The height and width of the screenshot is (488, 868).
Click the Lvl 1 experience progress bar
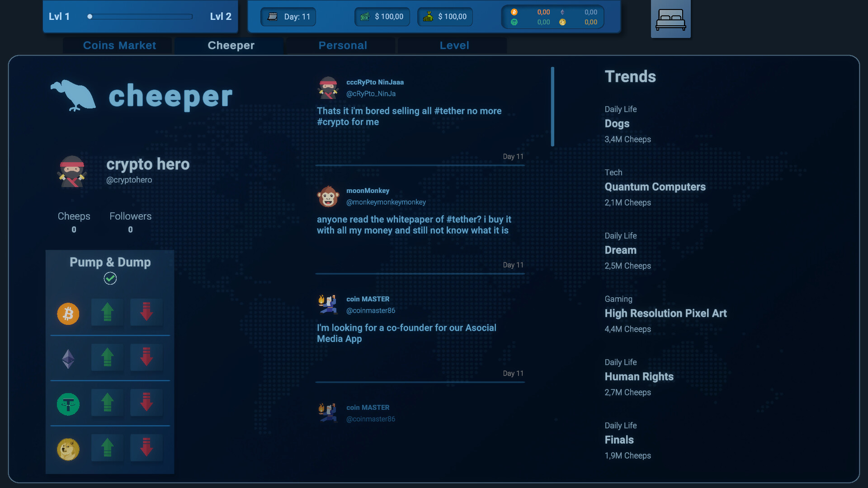[140, 16]
